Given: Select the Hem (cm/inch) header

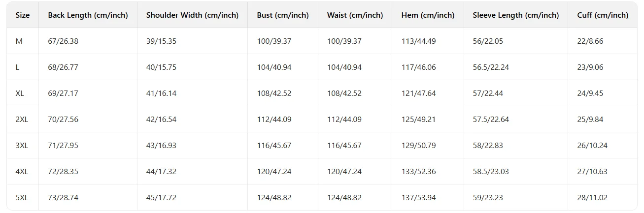Looking at the screenshot, I should point(428,15).
